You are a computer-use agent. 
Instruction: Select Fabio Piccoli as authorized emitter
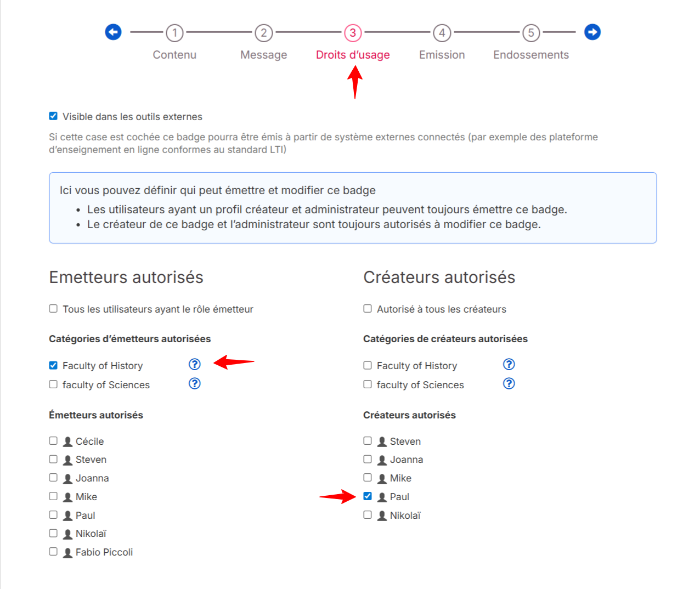point(53,552)
